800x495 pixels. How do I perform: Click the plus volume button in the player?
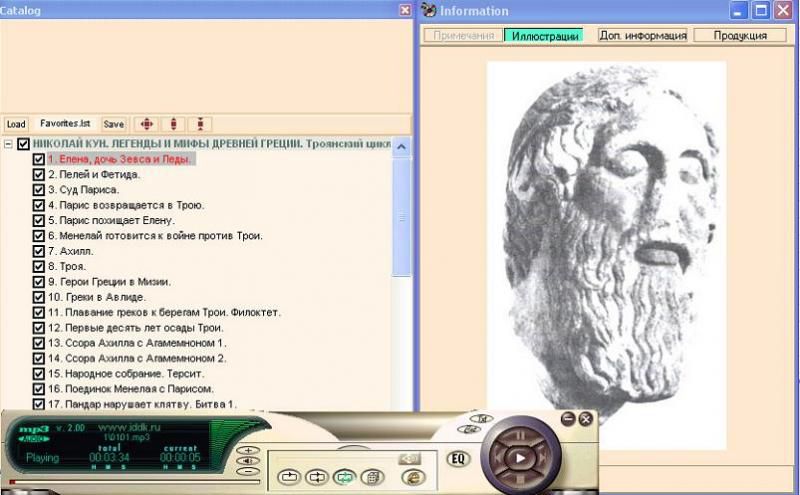click(x=248, y=451)
